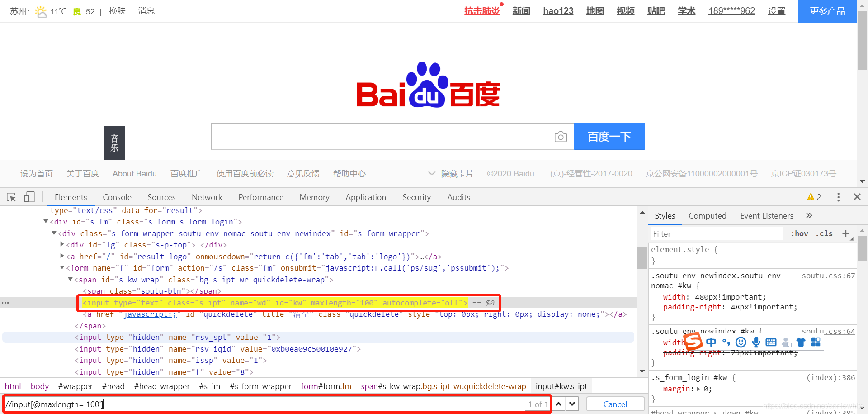Open the Audits tab
This screenshot has height=414, width=868.
[458, 197]
